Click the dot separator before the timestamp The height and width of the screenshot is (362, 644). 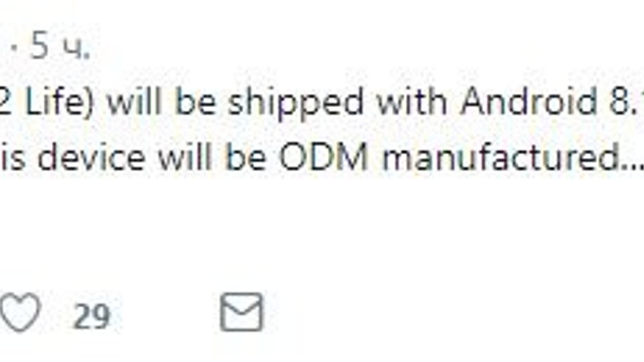[15, 47]
